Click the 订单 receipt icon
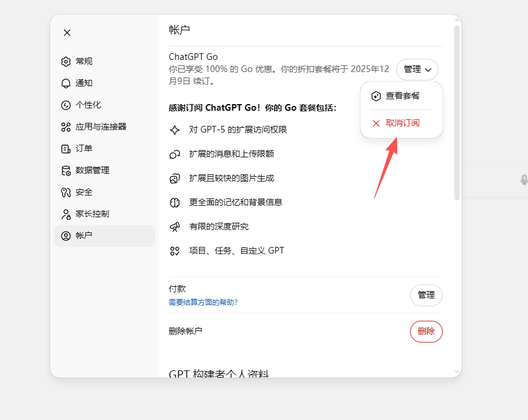 [66, 149]
